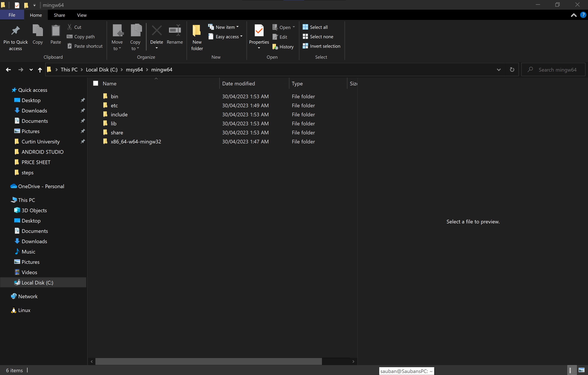
Task: Click the Paste ribbon icon
Action: pos(56,31)
